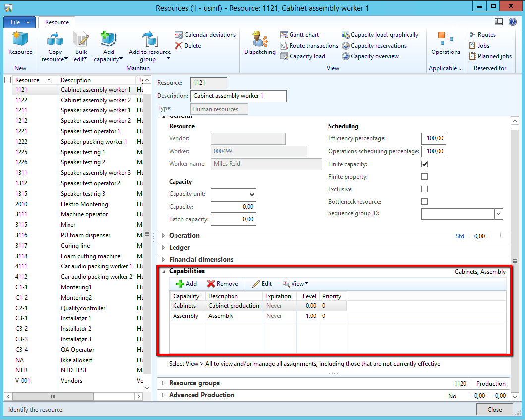Open the Planned jobs icon
The image size is (525, 420).
[472, 56]
